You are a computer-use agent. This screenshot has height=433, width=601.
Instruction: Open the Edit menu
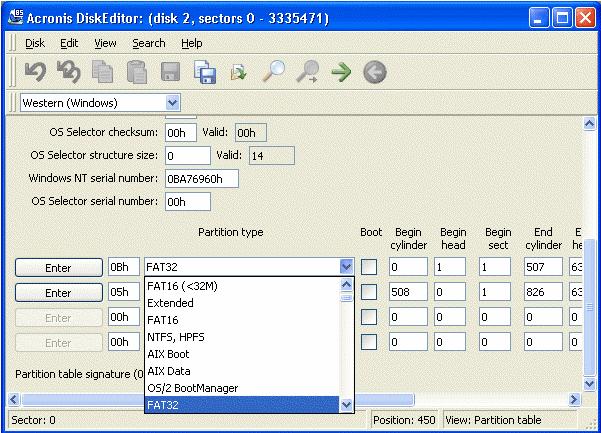click(69, 43)
